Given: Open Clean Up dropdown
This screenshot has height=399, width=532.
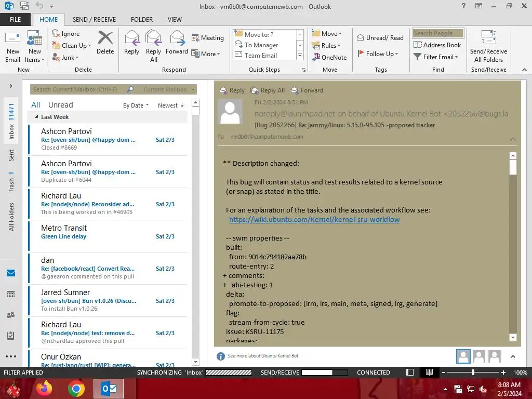Looking at the screenshot, I should 72,46.
